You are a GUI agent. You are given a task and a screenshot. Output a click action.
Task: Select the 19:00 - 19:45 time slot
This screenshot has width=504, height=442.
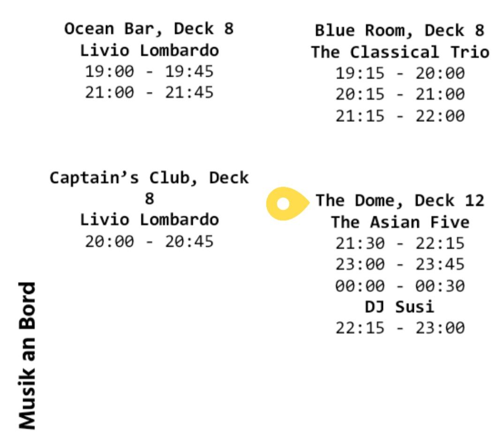149,71
